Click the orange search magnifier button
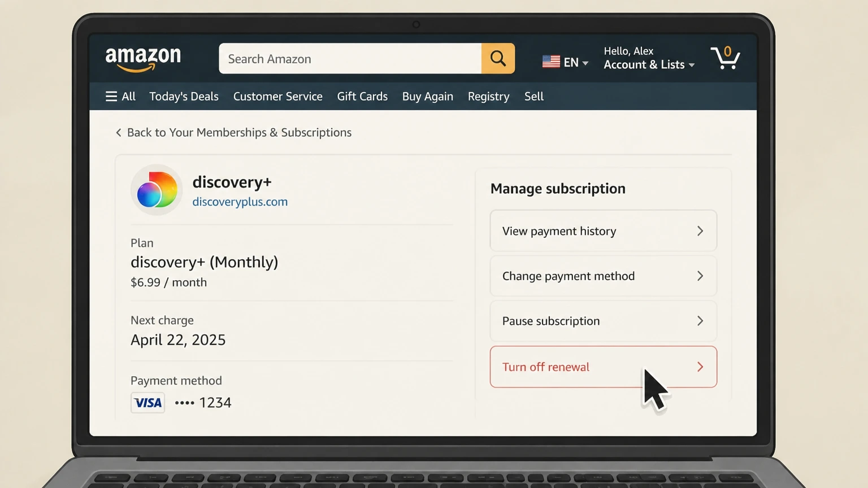 click(498, 58)
